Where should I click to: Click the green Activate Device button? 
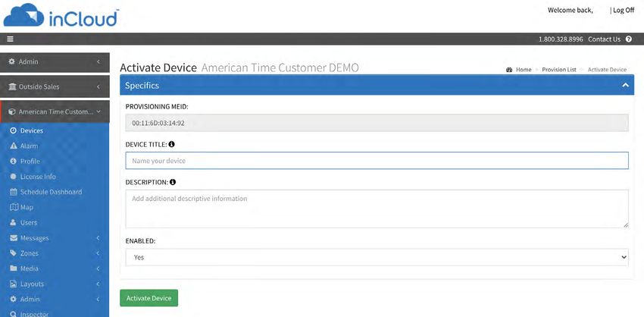click(x=148, y=298)
